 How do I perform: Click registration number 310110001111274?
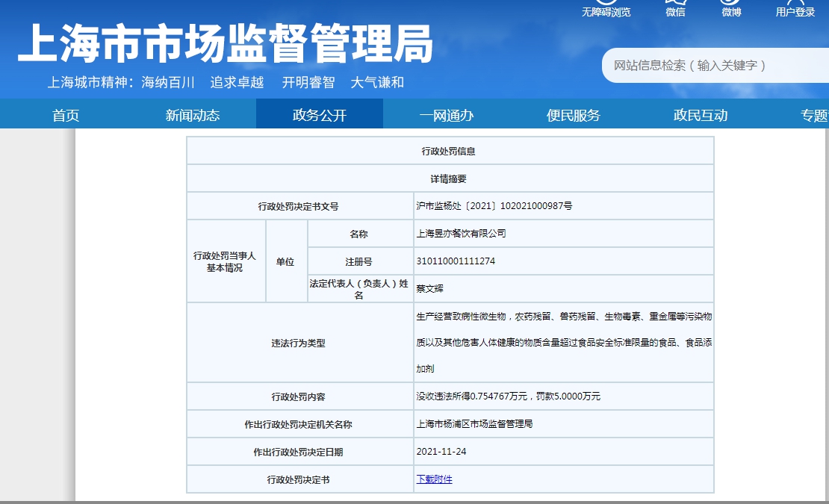point(456,261)
